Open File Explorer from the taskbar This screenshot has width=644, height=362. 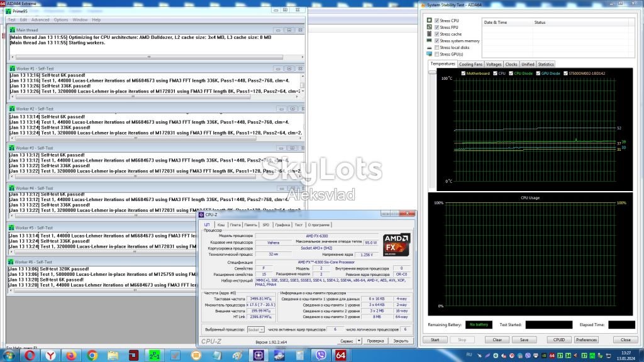[x=113, y=355]
